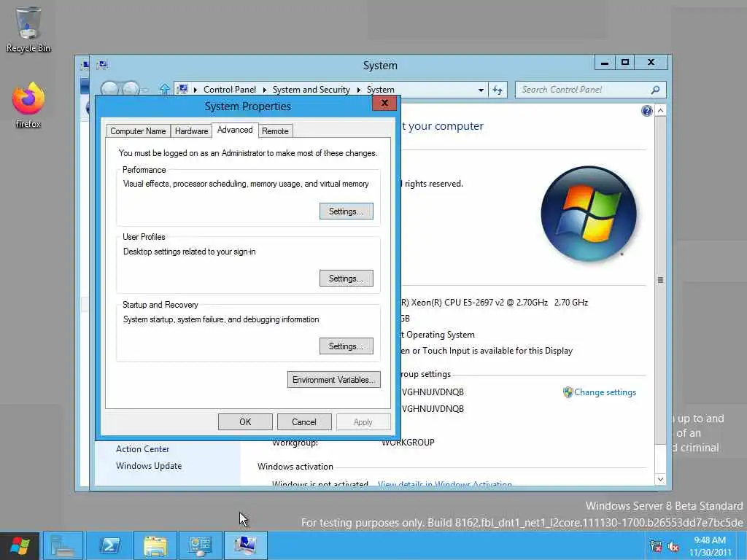This screenshot has width=747, height=560.
Task: Open Startup and Recovery Settings
Action: tap(347, 346)
